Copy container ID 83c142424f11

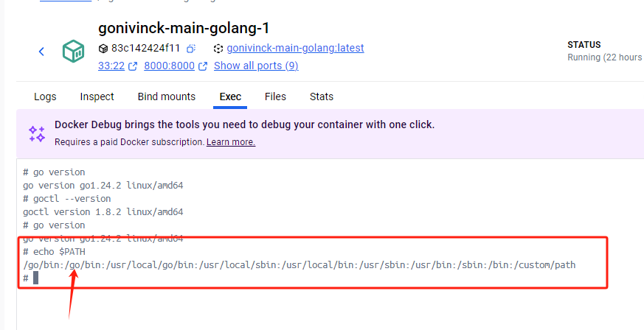[190, 49]
